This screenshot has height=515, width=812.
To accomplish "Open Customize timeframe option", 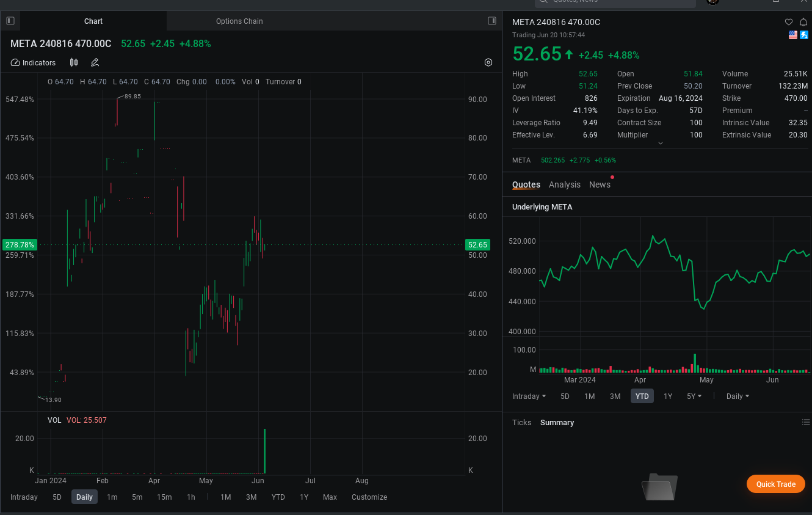I will pos(369,497).
